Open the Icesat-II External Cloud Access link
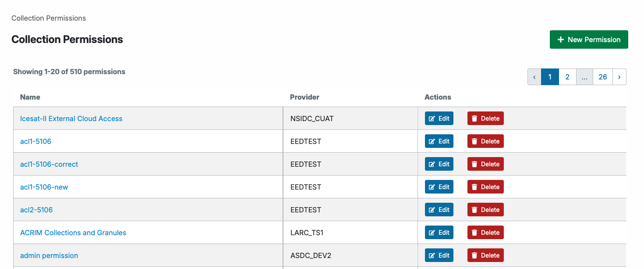The width and height of the screenshot is (644, 269). coord(71,118)
